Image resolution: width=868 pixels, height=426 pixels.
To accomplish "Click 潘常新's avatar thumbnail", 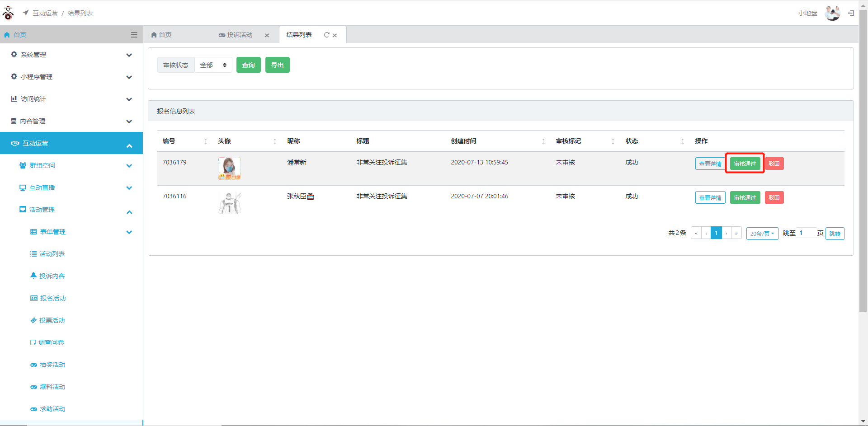I will [229, 168].
